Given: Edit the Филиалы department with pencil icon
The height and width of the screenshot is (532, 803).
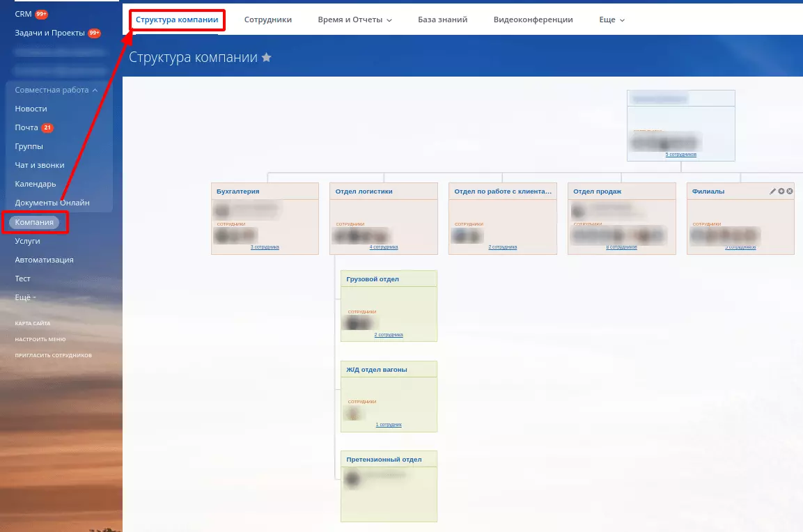Looking at the screenshot, I should (773, 191).
